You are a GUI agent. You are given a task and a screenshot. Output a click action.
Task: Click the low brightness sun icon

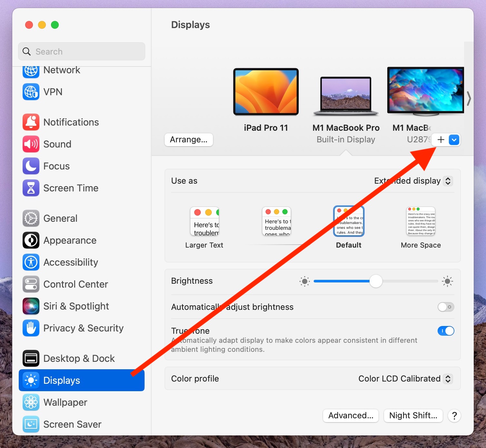coord(304,281)
